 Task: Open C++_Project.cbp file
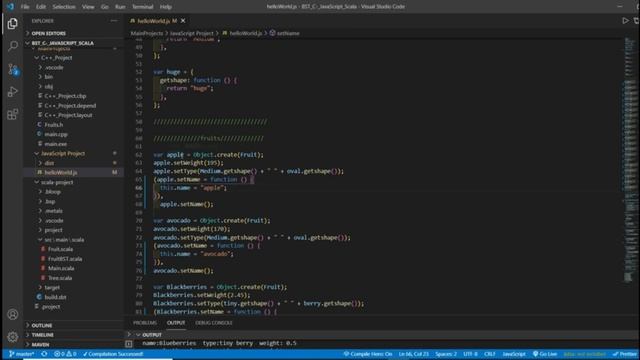click(65, 96)
